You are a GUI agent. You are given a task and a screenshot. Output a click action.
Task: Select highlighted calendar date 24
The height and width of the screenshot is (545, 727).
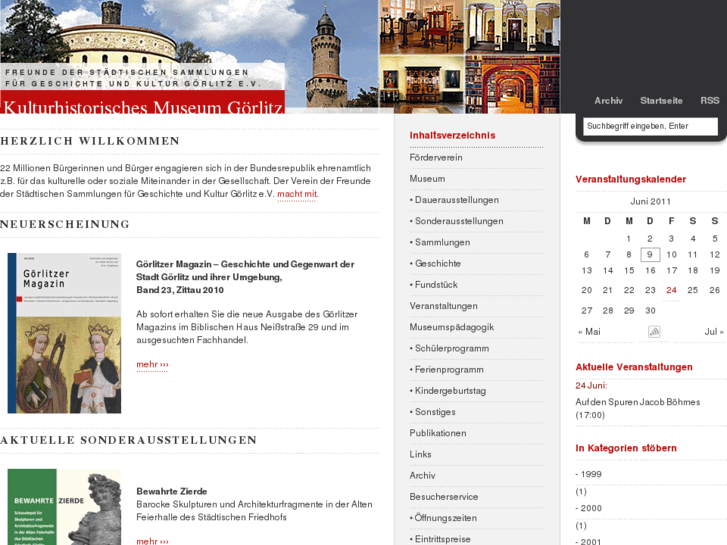[671, 290]
